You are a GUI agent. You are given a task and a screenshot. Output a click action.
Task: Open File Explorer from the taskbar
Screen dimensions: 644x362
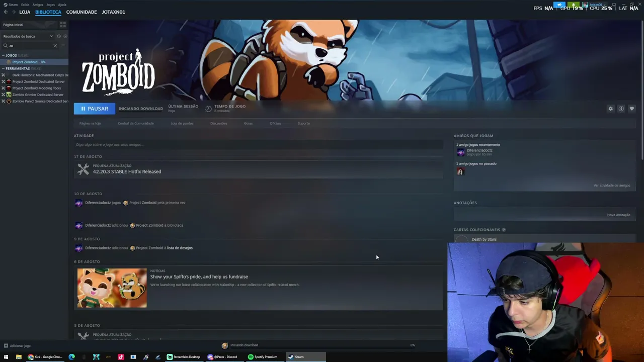(19, 357)
